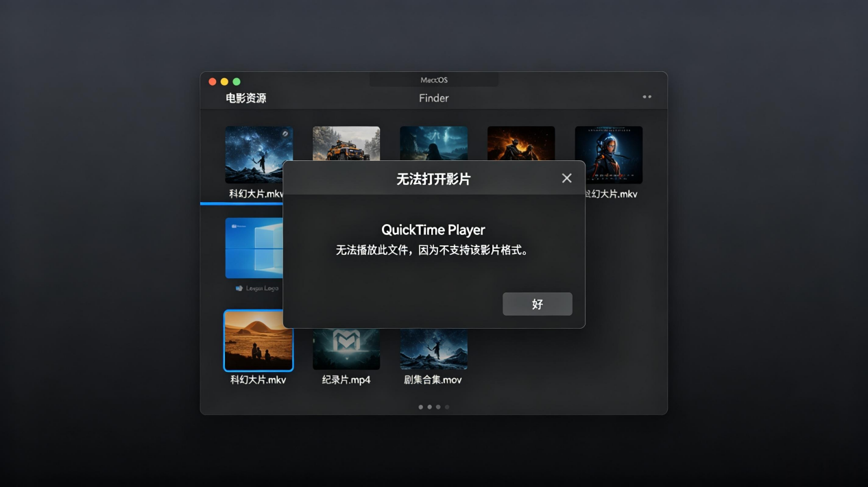Viewport: 868px width, 487px height.
Task: Select the 剧集合集.mov thumbnail
Action: [434, 349]
